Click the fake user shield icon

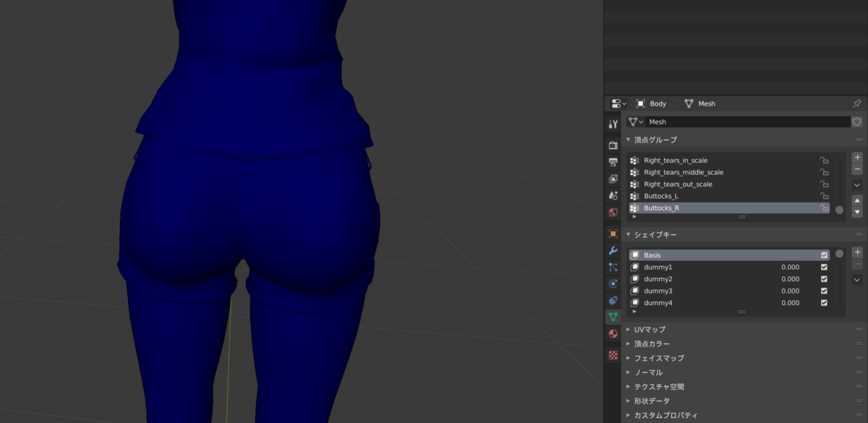pos(857,122)
